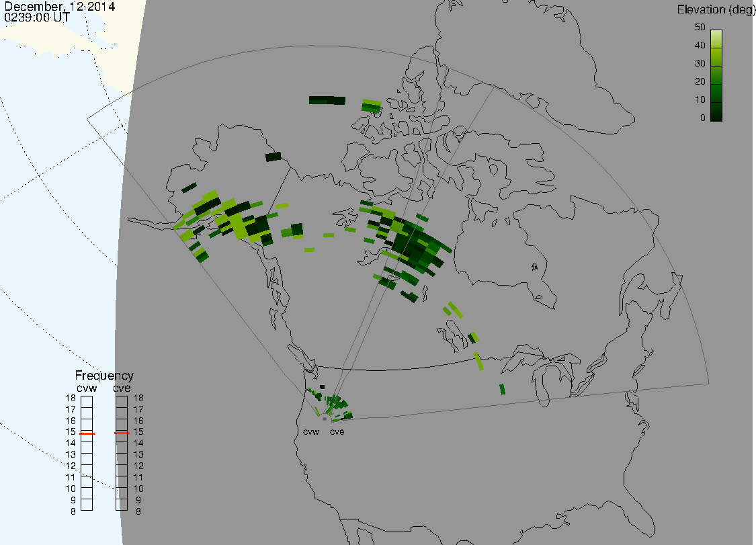Click the time stamp 0239:00 UT
756x545 pixels.
click(x=37, y=17)
